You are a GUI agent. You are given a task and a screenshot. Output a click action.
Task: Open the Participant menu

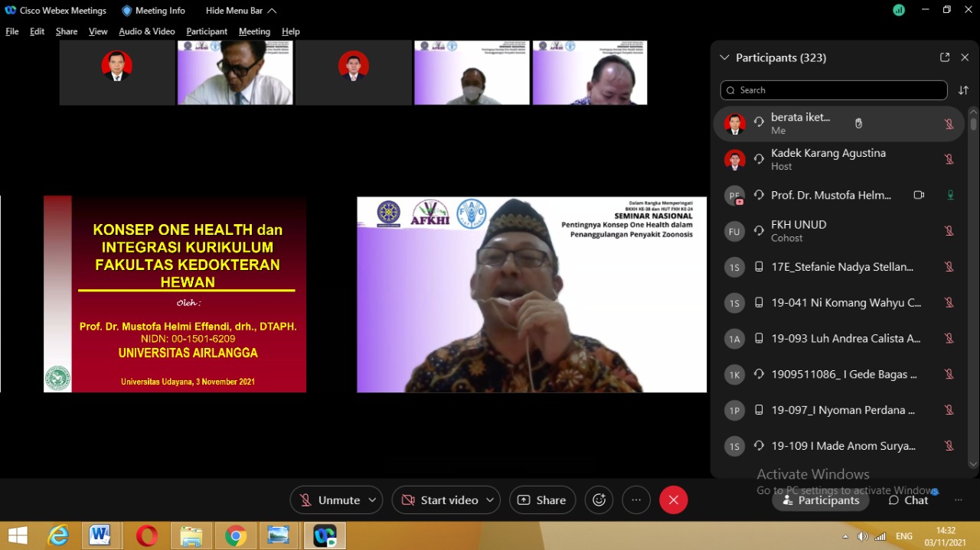(x=207, y=31)
